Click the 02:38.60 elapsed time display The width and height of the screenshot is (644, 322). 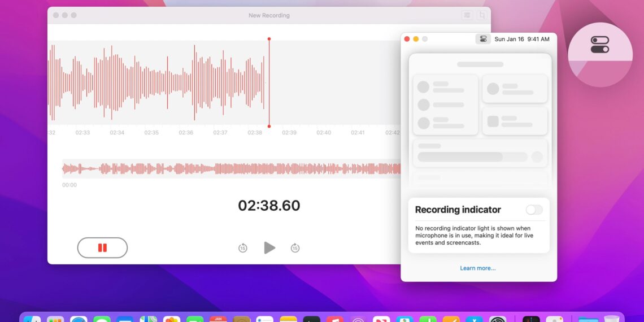pos(269,206)
